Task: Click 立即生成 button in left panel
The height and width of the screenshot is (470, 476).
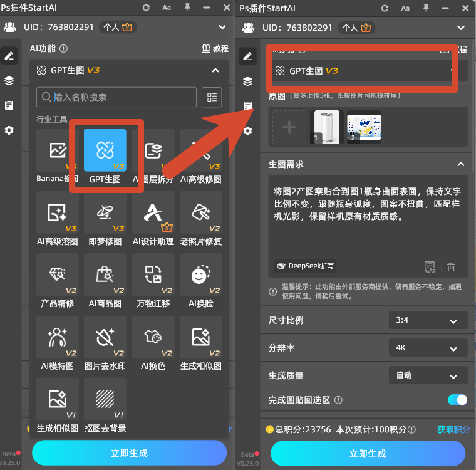Action: pyautogui.click(x=129, y=453)
